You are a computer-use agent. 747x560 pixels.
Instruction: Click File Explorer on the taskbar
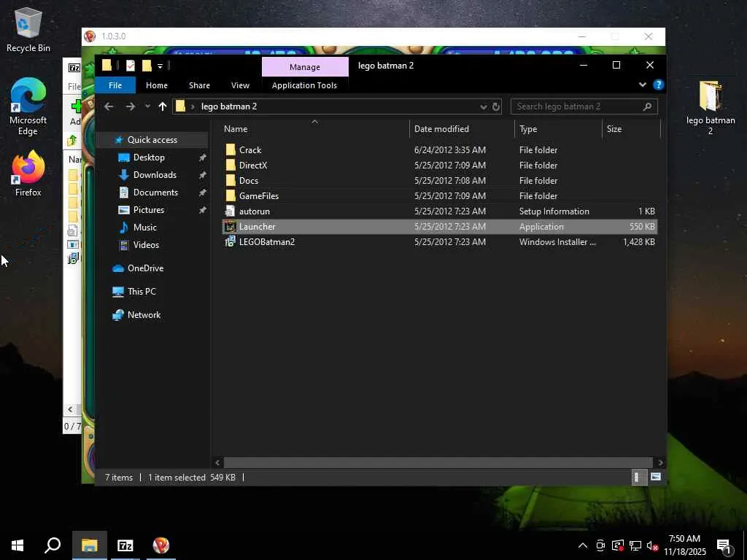[89, 545]
